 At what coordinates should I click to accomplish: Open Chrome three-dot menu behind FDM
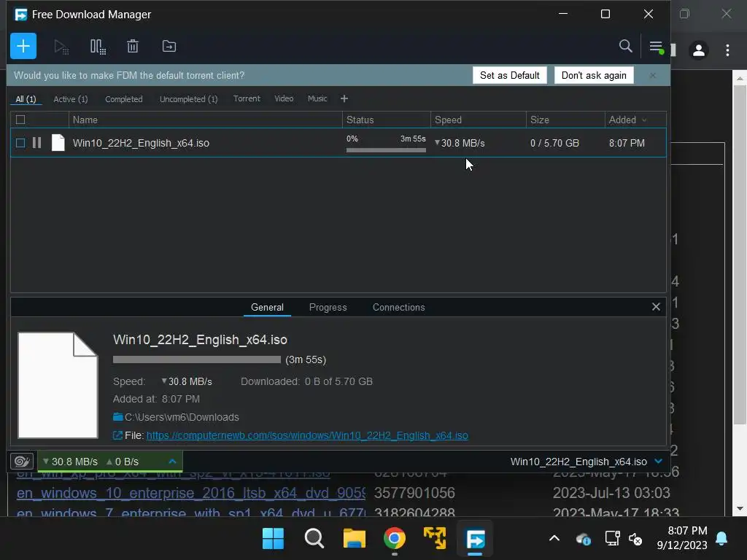tap(727, 50)
